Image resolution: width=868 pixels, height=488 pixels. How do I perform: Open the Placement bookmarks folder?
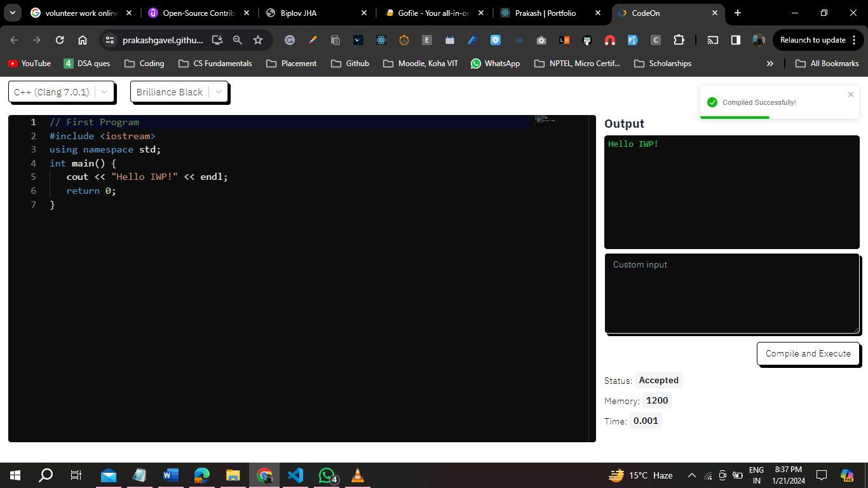291,64
